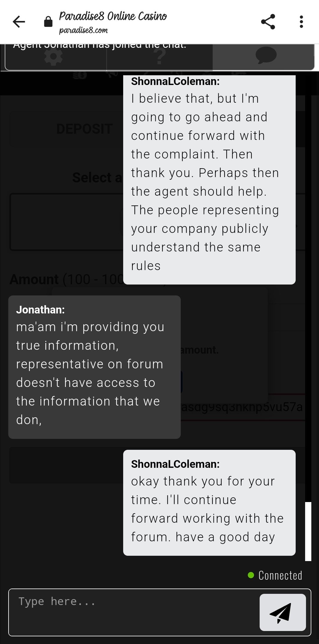
Task: Click the chat scrollbar thumb
Action: (x=308, y=531)
